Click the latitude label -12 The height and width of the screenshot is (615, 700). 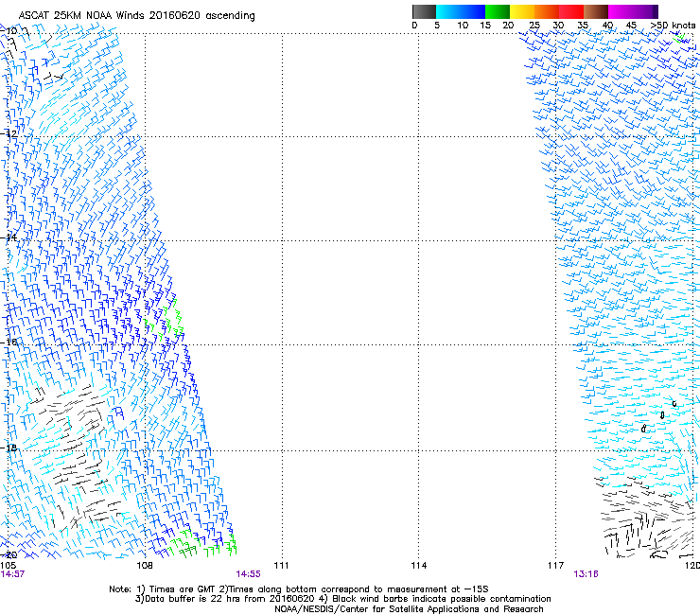pyautogui.click(x=9, y=133)
